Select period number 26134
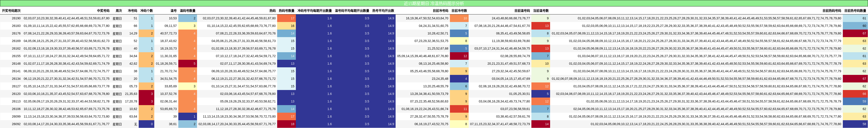 point(16,79)
